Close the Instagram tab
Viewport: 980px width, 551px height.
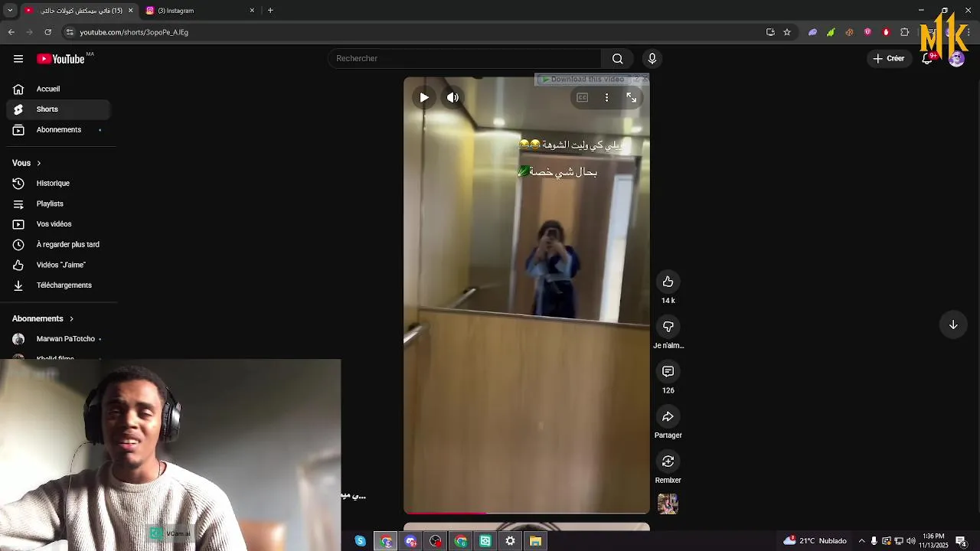[x=252, y=11]
